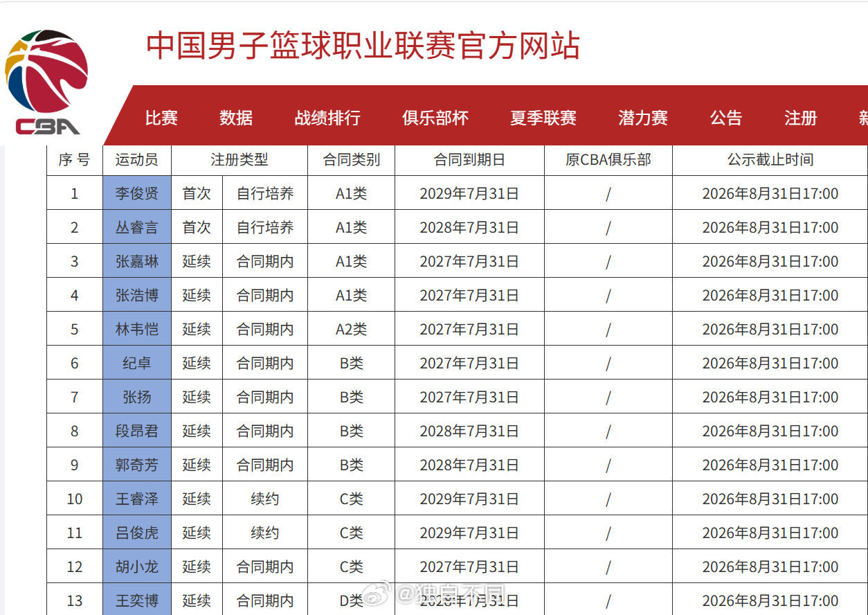Select player name 王奕博
The image size is (868, 615).
[x=137, y=600]
